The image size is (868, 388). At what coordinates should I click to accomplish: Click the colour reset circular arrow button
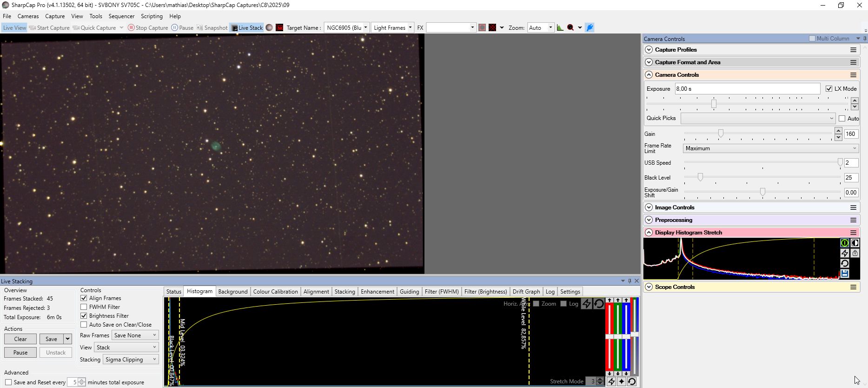pos(632,381)
